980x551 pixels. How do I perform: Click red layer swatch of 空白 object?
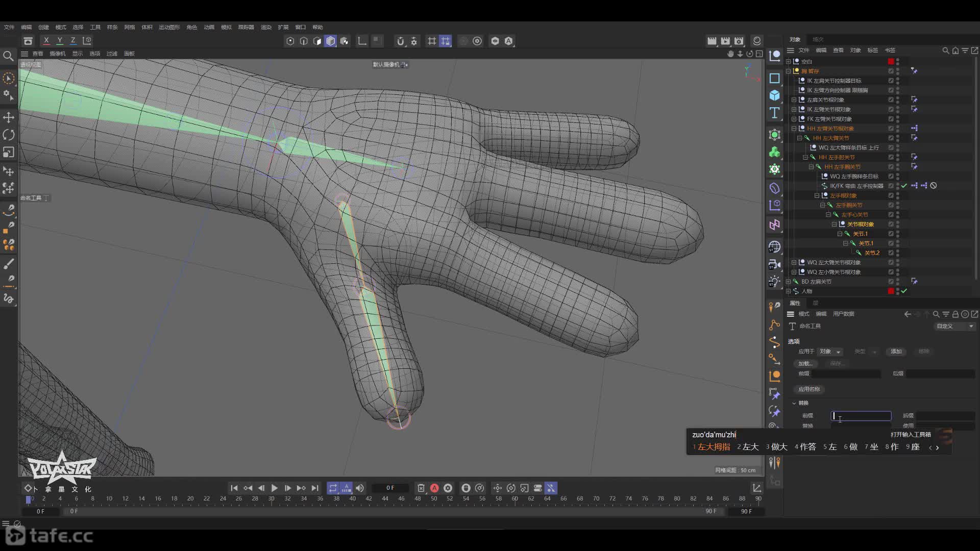point(891,61)
